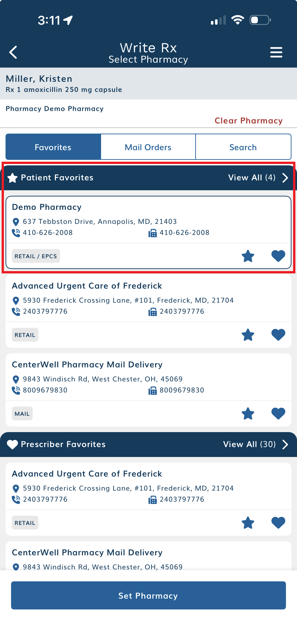Expand Prescriber Favorites with View All (30)
The height and width of the screenshot is (644, 297).
(x=255, y=444)
